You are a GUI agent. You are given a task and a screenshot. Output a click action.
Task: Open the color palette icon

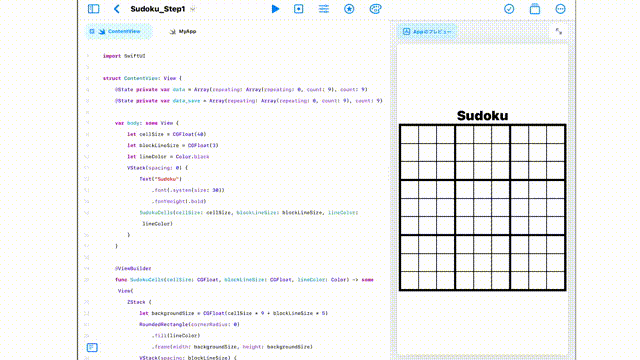tap(375, 9)
